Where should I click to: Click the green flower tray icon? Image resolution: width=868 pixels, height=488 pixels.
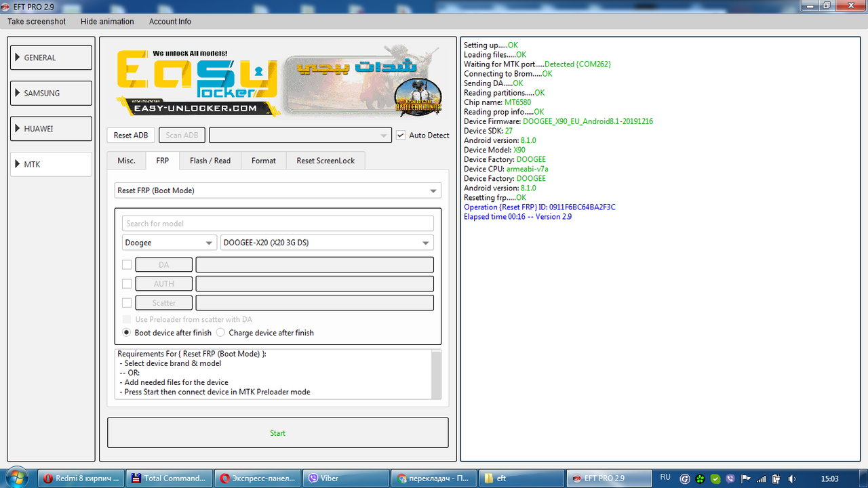click(700, 479)
